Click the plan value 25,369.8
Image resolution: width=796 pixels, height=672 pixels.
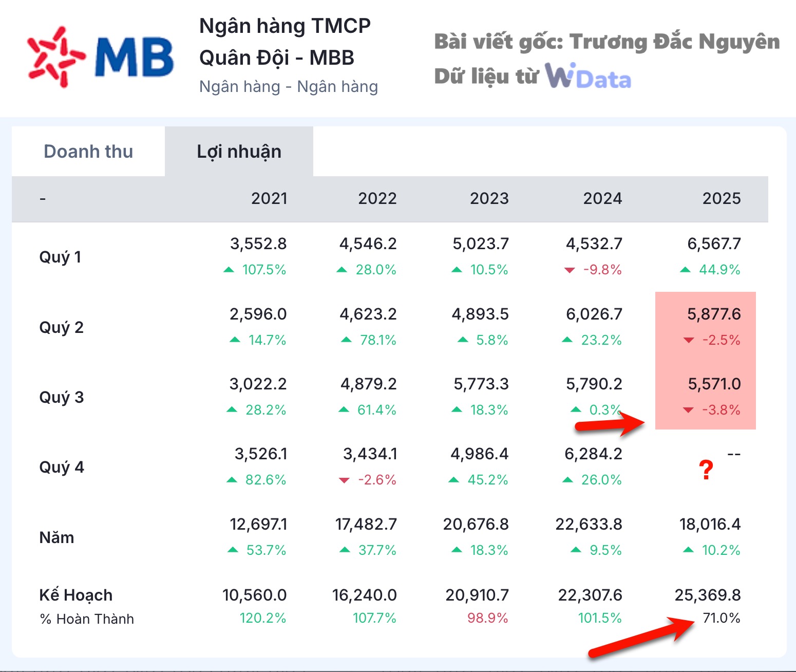click(x=708, y=595)
